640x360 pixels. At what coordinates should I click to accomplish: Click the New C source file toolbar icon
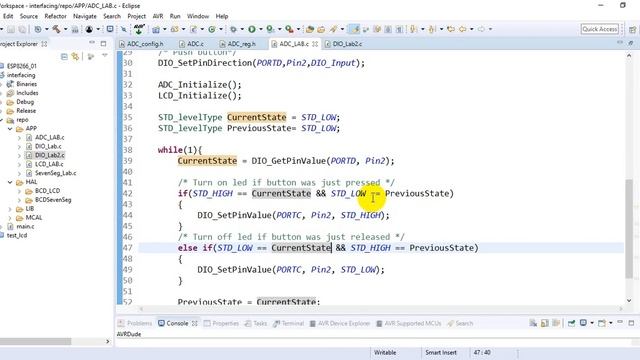[193, 29]
